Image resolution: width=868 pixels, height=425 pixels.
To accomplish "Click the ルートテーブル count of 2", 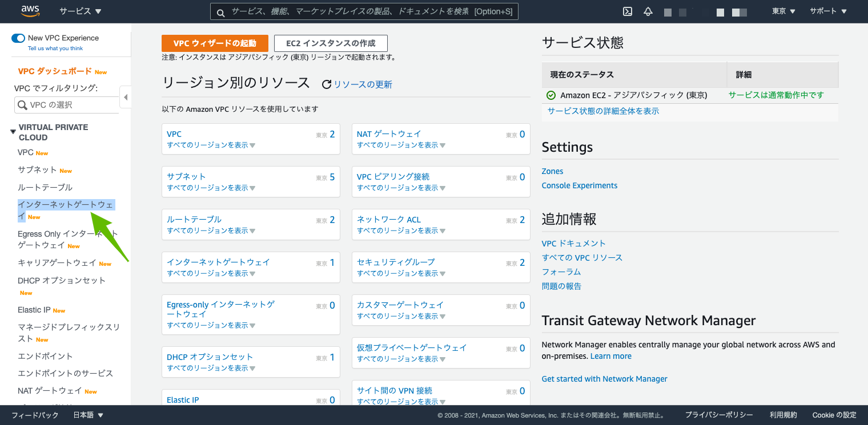I will pyautogui.click(x=332, y=220).
